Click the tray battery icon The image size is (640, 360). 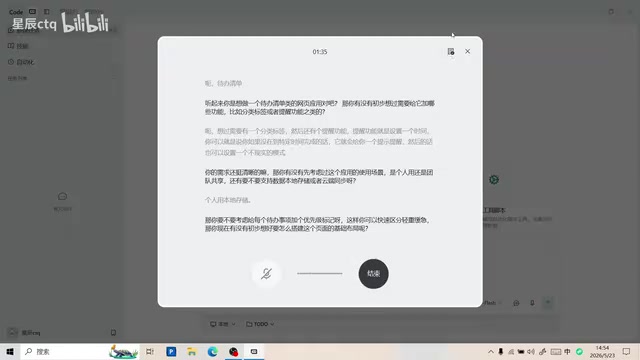521,351
